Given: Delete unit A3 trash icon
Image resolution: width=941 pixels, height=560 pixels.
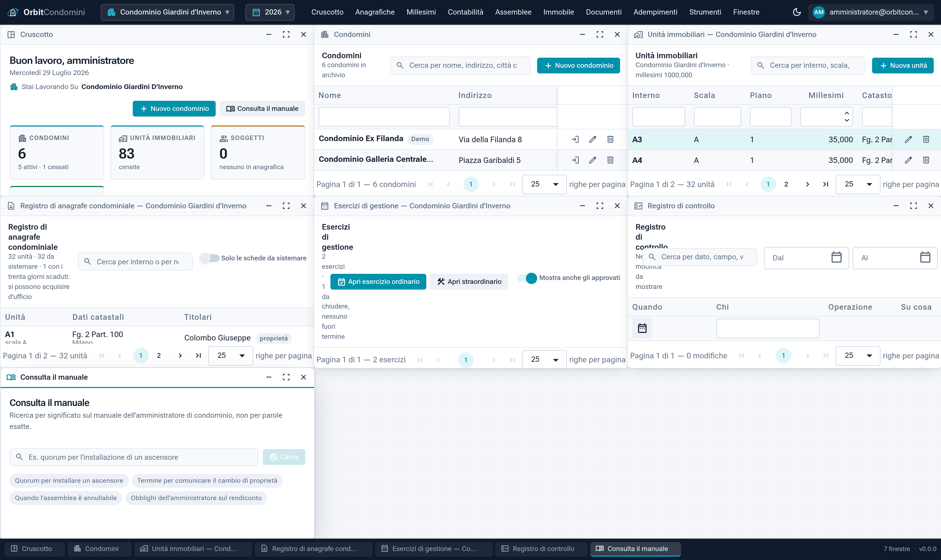Looking at the screenshot, I should (x=926, y=139).
